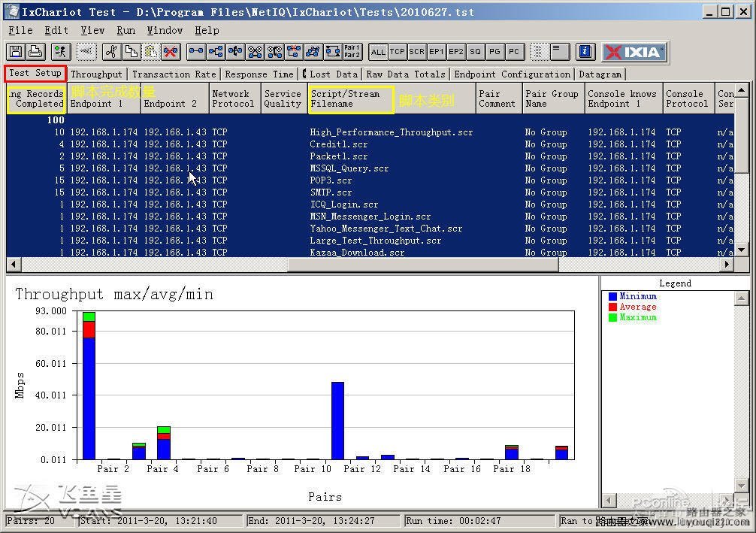Open the Help menu
Viewport: 756px width, 533px height.
tap(207, 30)
